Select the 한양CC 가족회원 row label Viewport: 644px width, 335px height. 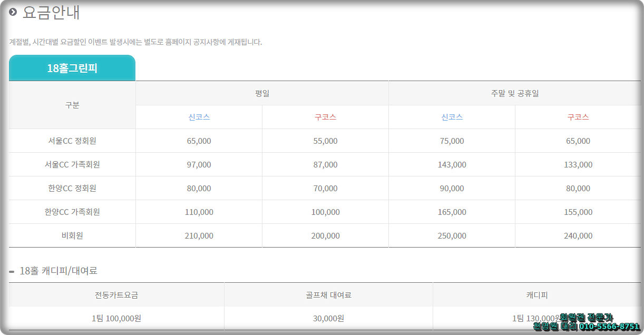pyautogui.click(x=72, y=212)
